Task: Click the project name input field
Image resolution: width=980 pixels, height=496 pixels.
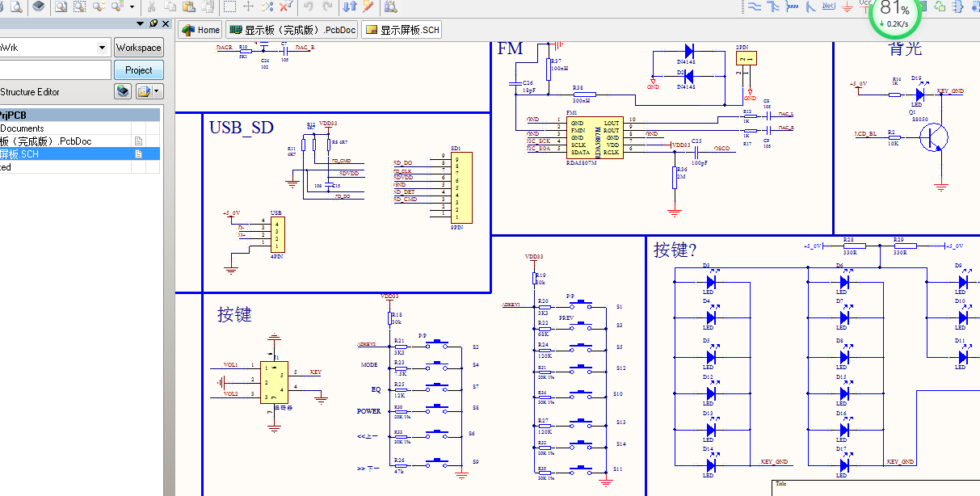Action: tap(55, 70)
